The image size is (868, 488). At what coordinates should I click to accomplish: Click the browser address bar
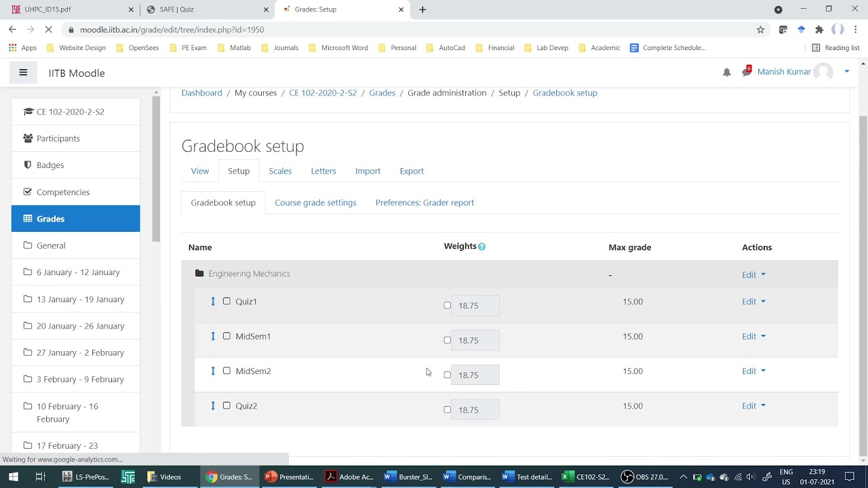pyautogui.click(x=407, y=30)
